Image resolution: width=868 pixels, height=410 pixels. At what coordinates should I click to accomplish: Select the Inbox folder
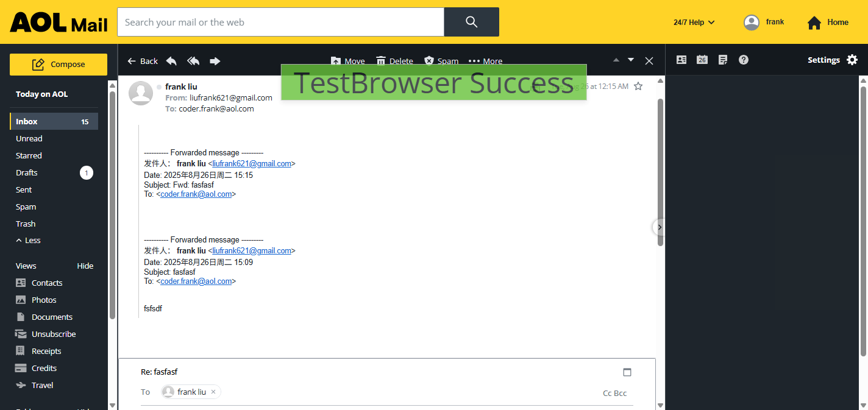tap(27, 122)
